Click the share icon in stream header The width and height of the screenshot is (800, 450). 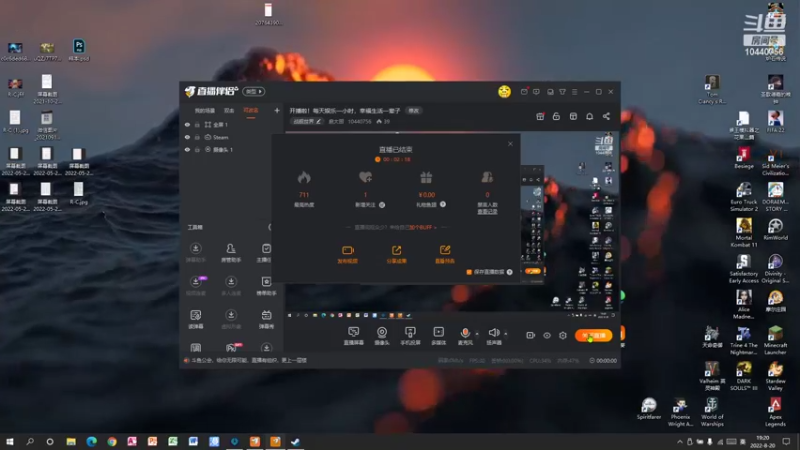click(606, 116)
